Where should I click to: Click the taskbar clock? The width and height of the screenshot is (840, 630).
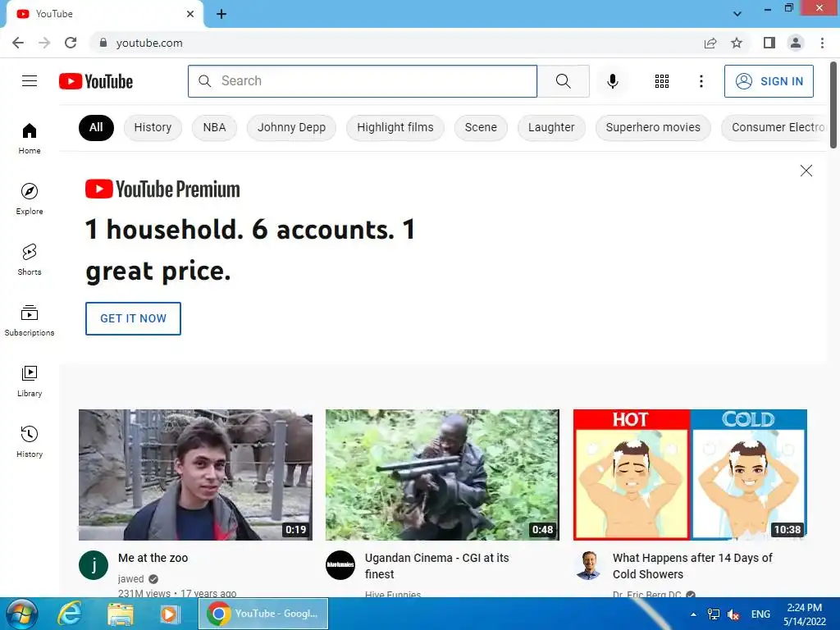coord(804,614)
